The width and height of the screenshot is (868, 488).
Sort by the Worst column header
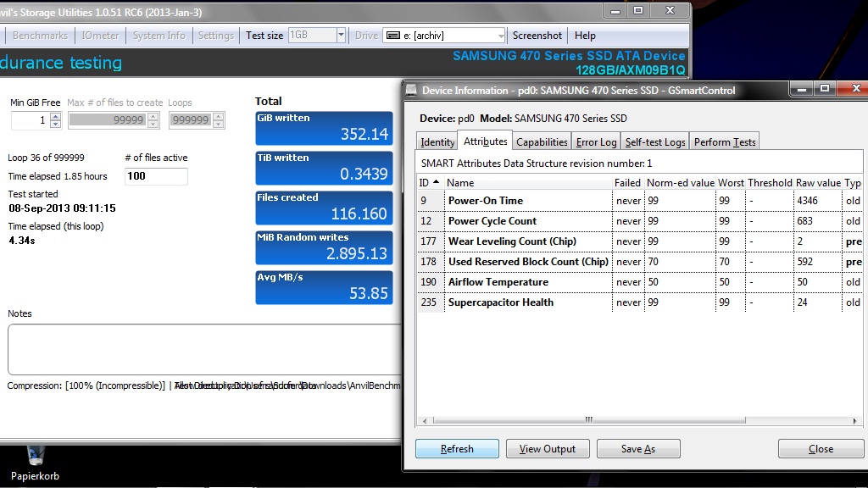pyautogui.click(x=731, y=183)
